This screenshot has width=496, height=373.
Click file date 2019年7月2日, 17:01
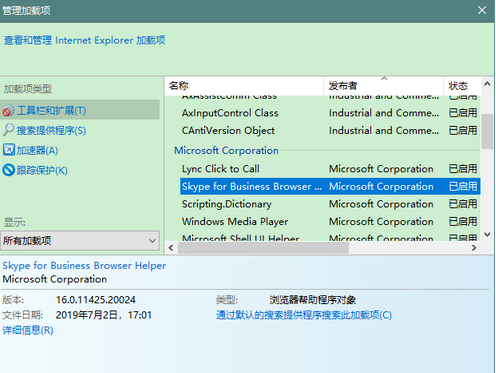[x=104, y=315]
